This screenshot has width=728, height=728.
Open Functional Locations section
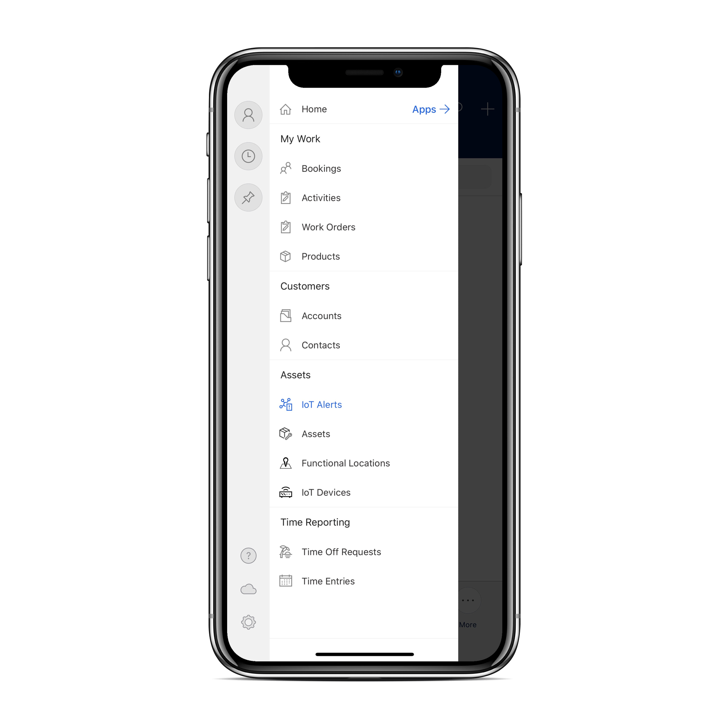tap(346, 463)
